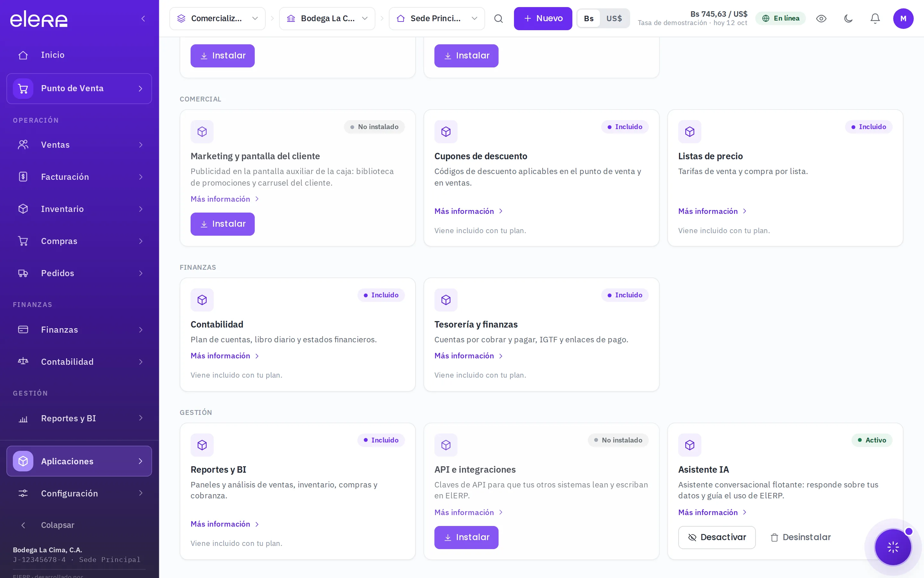The image size is (924, 578).
Task: Click the En línea status badge
Action: pos(781,18)
